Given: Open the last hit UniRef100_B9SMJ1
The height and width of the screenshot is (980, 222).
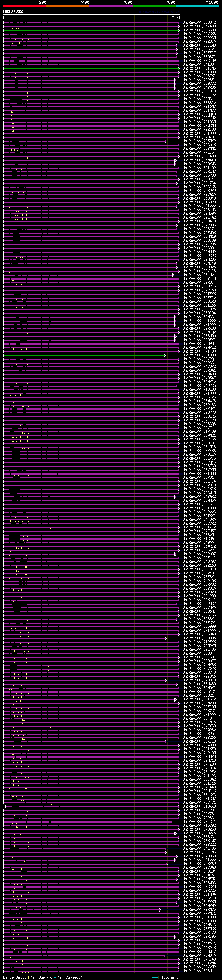Looking at the screenshot, I should click(199, 971).
